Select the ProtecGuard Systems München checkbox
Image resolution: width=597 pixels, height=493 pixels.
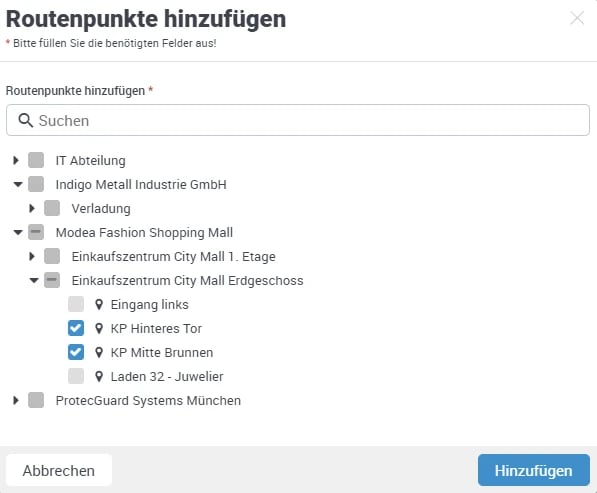[36, 400]
